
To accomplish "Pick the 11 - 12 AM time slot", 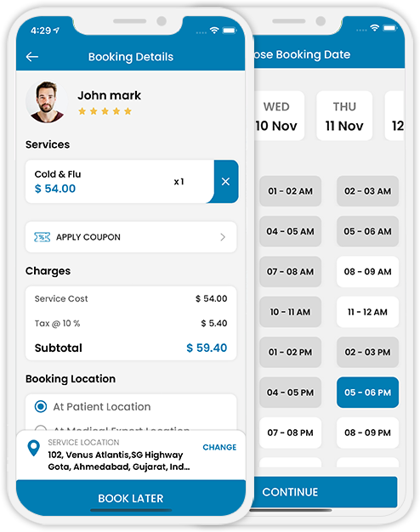I will [x=367, y=312].
